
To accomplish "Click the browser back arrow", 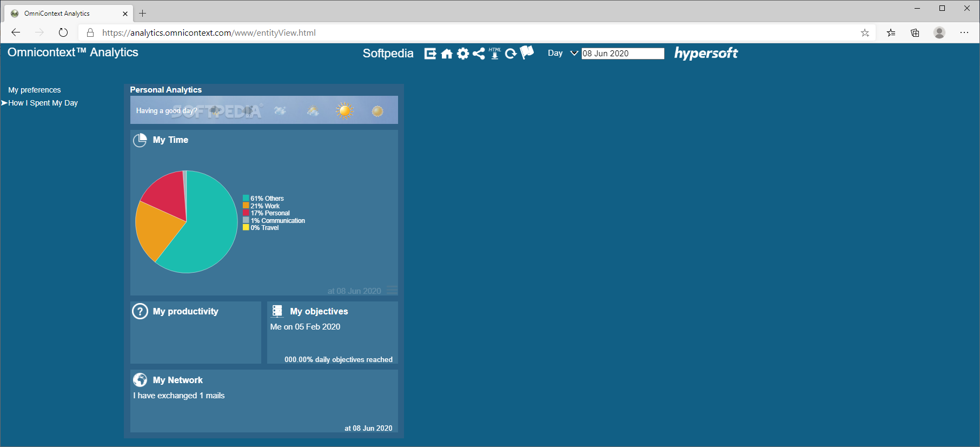I will point(16,32).
